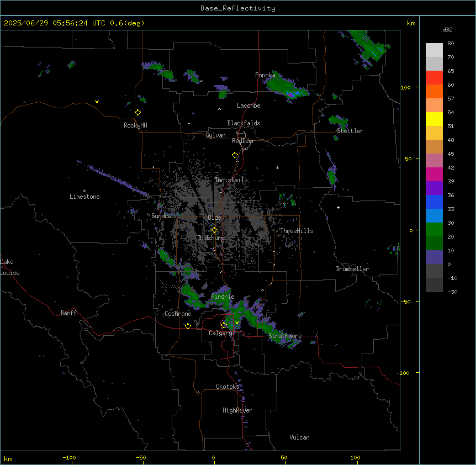Click the Limestone label
Image resolution: width=476 pixels, height=465 pixels.
(x=84, y=197)
